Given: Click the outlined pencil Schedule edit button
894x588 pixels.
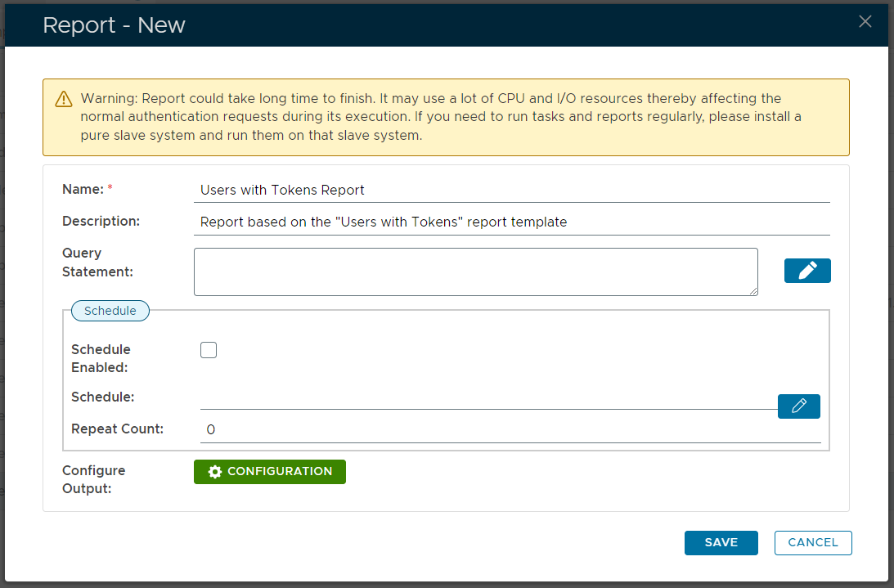Looking at the screenshot, I should 798,406.
